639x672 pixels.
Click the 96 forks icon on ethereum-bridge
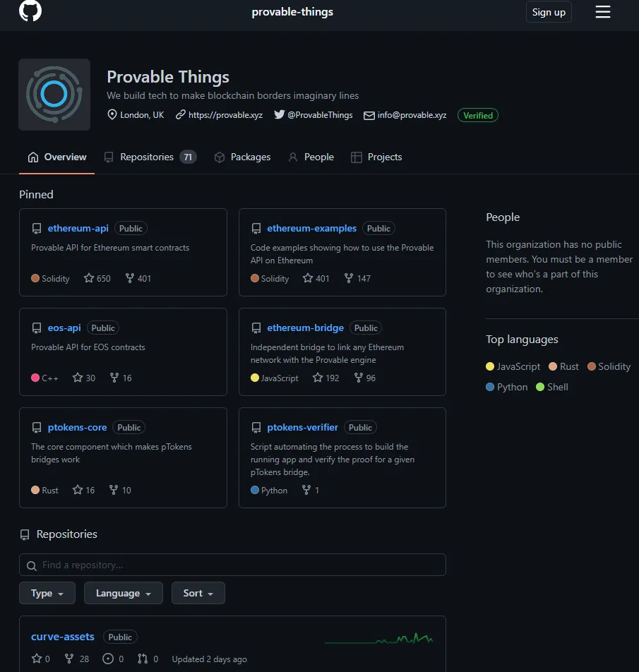tap(359, 378)
